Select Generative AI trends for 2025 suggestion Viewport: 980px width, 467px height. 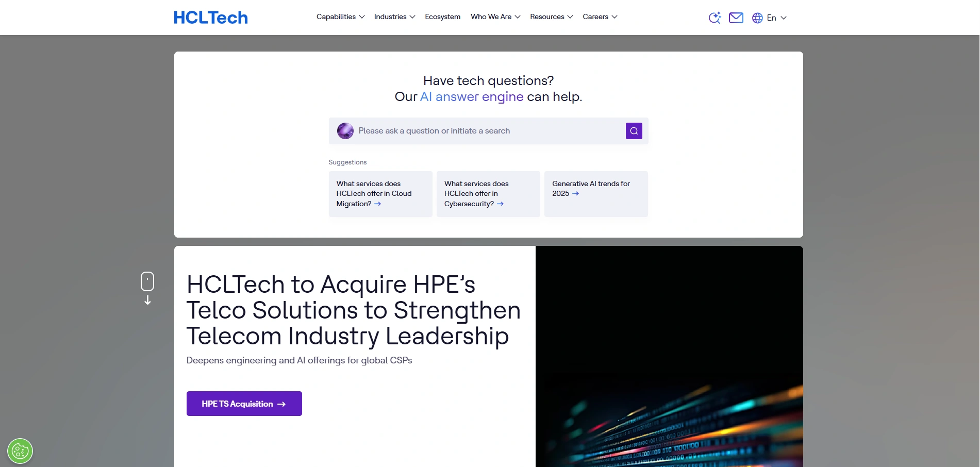point(596,194)
